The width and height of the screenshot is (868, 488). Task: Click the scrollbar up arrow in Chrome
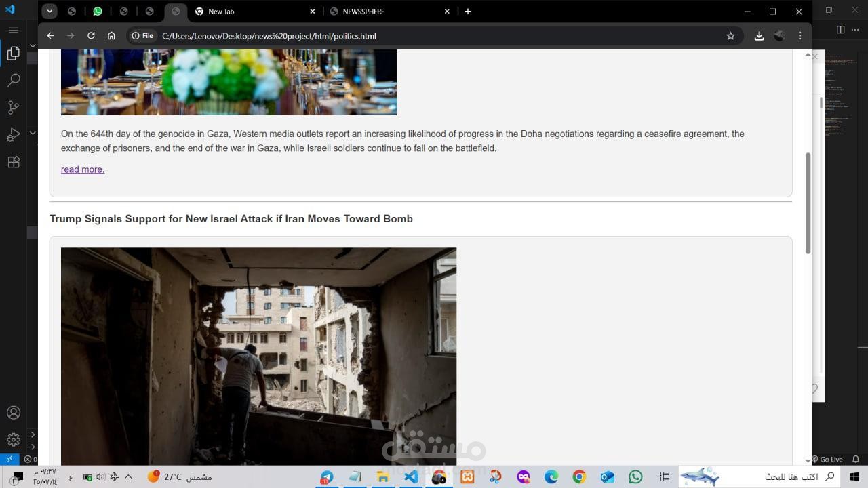pyautogui.click(x=808, y=55)
